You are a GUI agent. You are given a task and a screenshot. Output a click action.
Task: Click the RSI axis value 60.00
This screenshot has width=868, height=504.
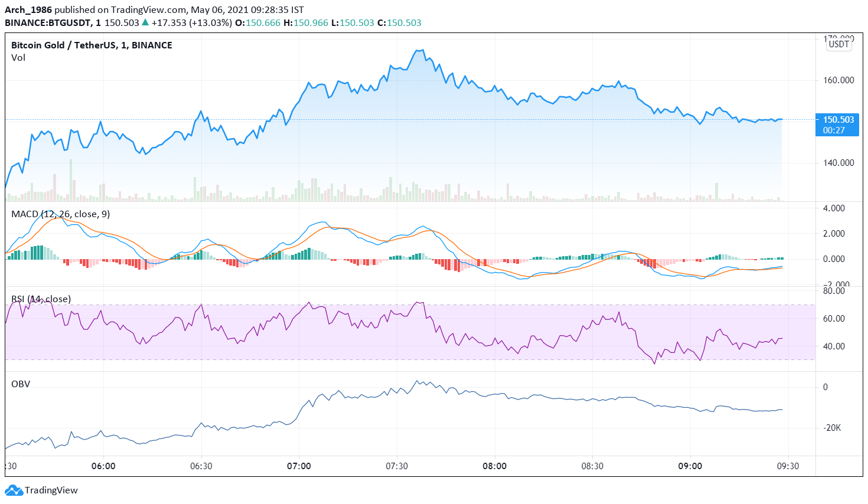834,319
